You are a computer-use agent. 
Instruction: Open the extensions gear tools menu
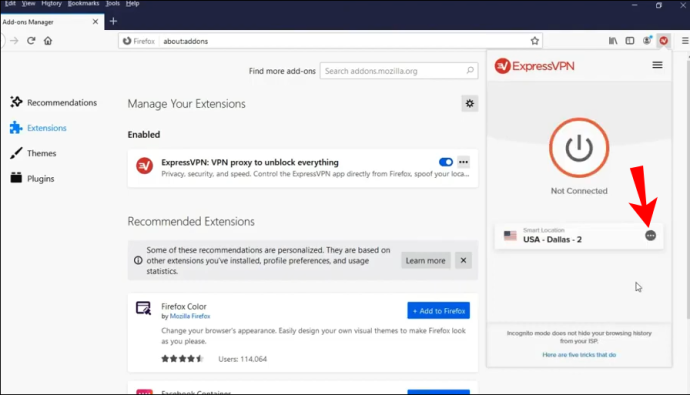point(470,103)
